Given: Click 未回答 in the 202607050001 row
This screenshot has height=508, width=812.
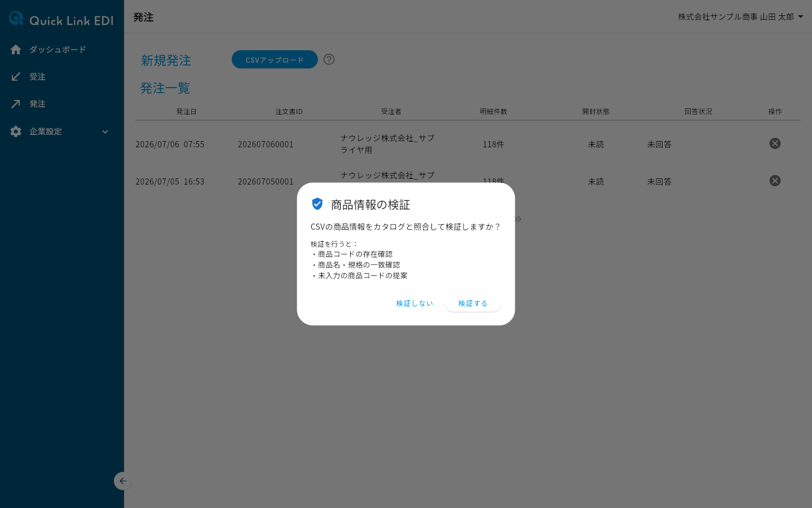Looking at the screenshot, I should (659, 182).
